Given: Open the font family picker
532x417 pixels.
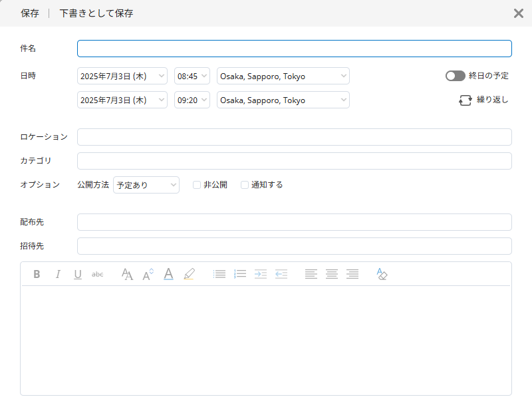Looking at the screenshot, I should 127,274.
